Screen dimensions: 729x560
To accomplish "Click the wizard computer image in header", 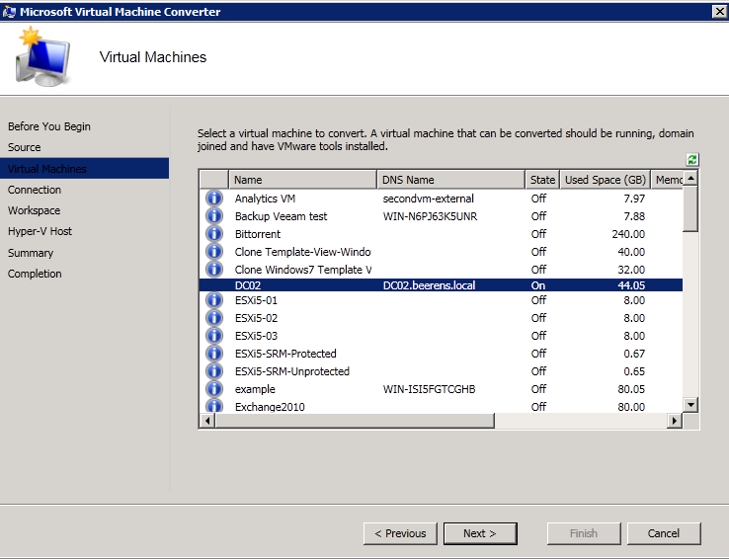I will click(x=41, y=56).
